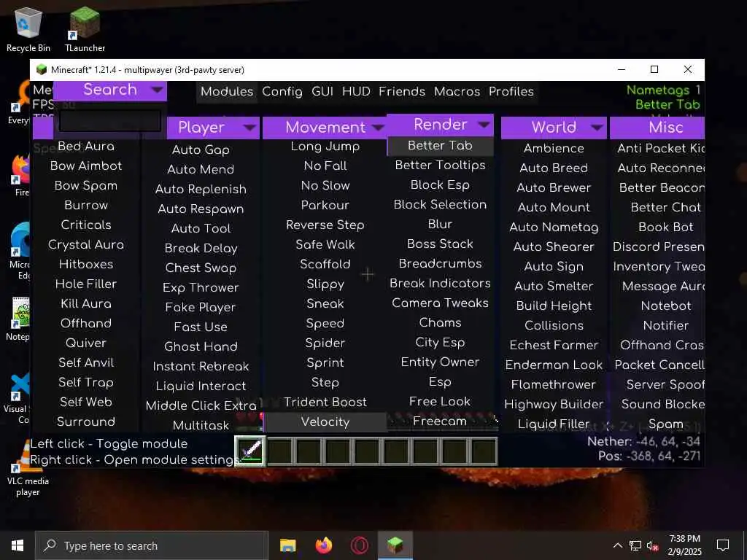Open the Recycle Bin desktop icon
This screenshot has width=747, height=560.
[28, 29]
